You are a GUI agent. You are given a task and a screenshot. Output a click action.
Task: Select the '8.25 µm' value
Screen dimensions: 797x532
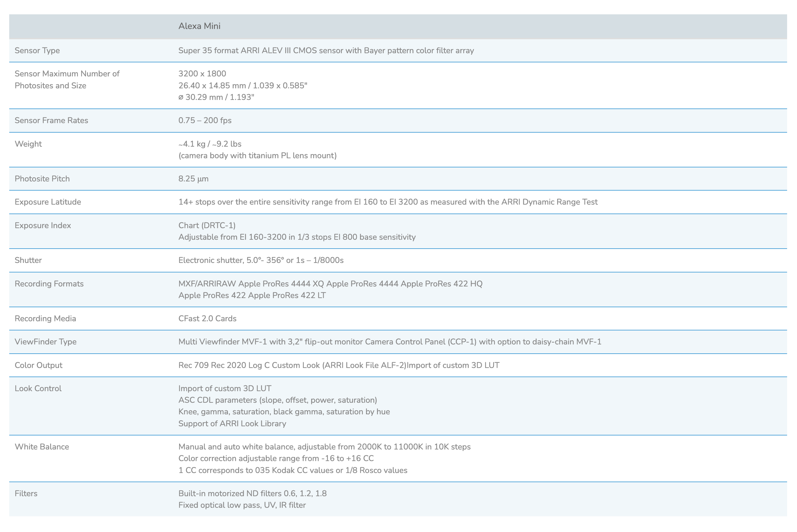[193, 179]
